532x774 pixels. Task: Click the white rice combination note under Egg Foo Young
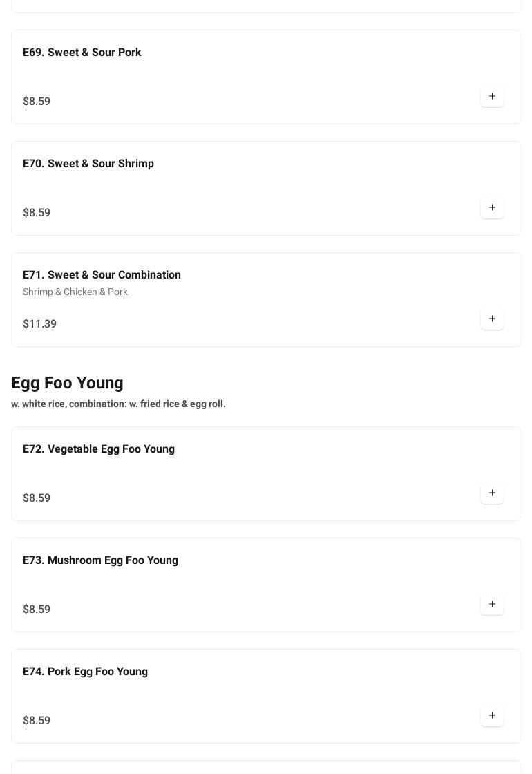(x=118, y=404)
